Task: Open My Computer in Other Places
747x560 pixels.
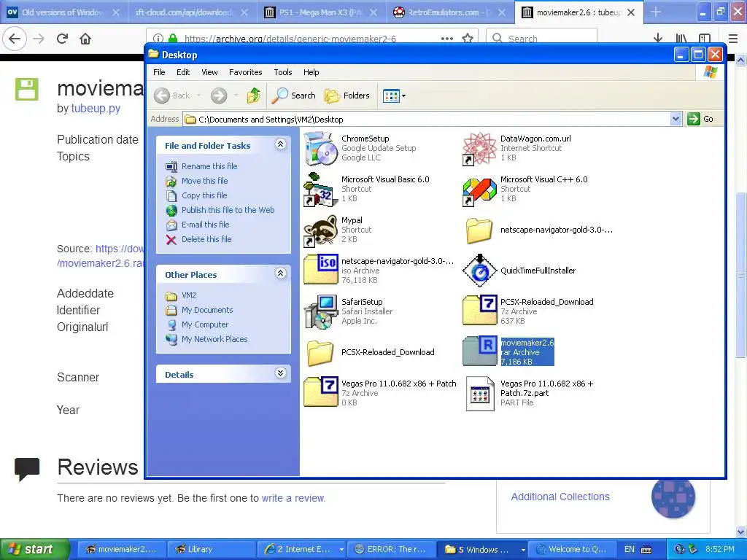Action: click(x=205, y=324)
